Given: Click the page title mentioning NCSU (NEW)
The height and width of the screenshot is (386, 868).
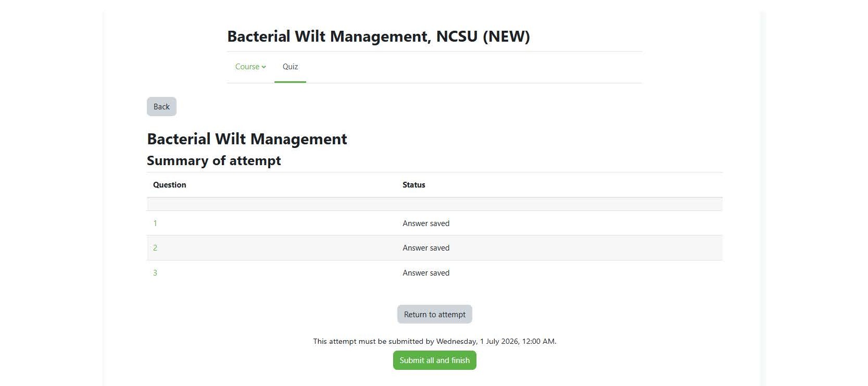Looking at the screenshot, I should tap(378, 36).
